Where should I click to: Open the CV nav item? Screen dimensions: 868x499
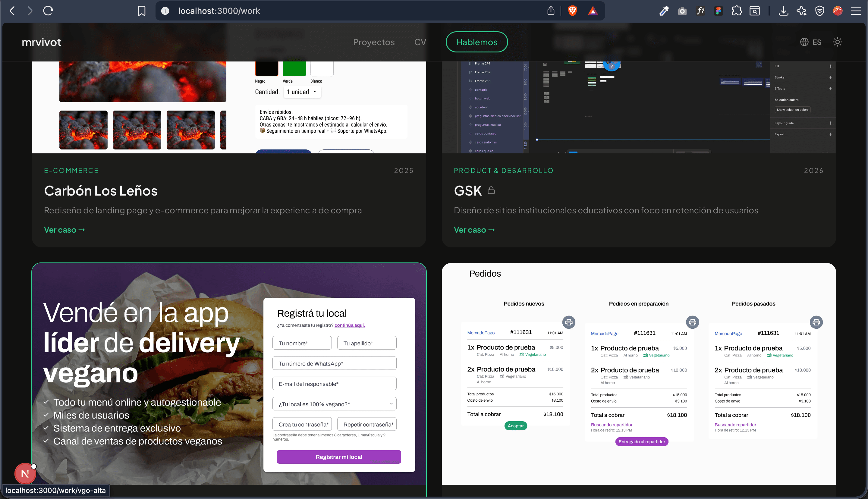420,42
